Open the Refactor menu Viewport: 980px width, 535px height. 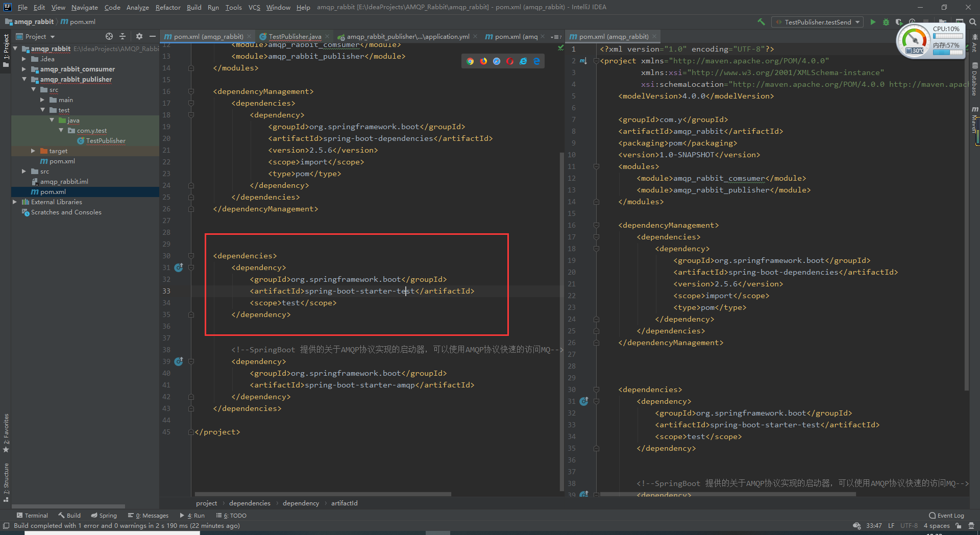click(168, 7)
